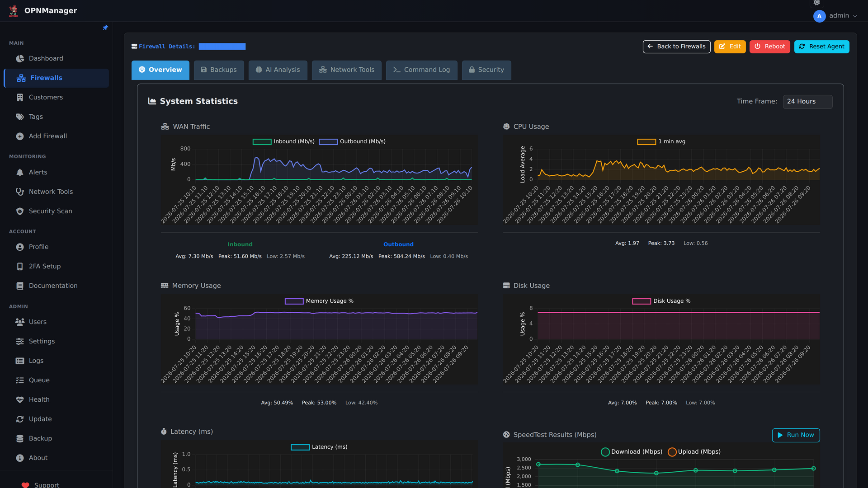The height and width of the screenshot is (488, 868).
Task: Click Add Firewall in sidebar
Action: 56,136
